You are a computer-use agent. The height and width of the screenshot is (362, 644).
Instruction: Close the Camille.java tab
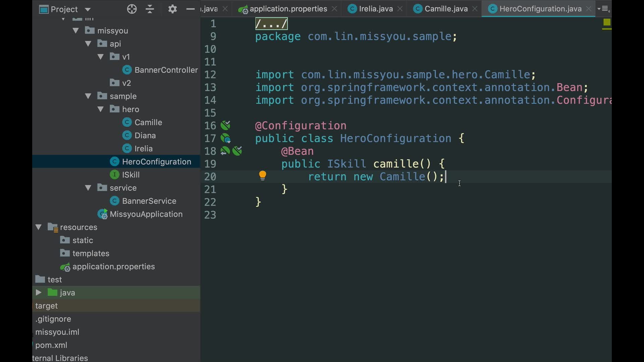click(475, 9)
